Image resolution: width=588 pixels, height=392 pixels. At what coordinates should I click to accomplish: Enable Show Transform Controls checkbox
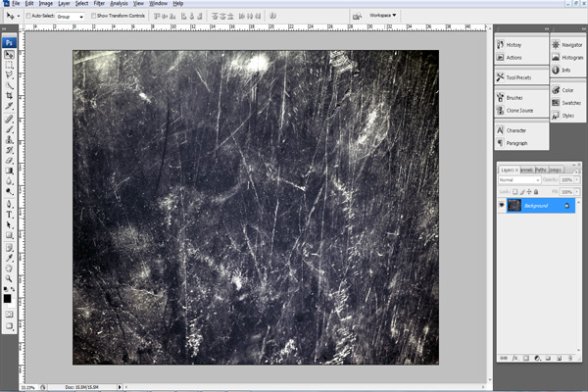coord(93,16)
